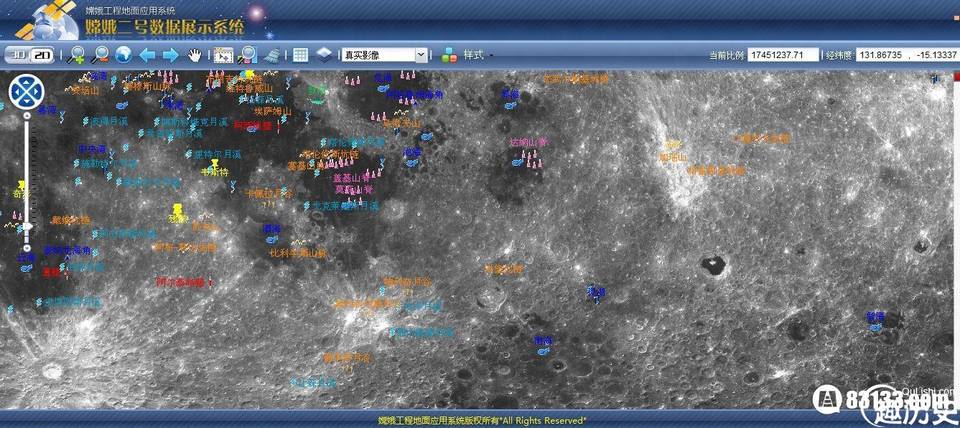The image size is (960, 428).
Task: Choose the rectangle selection tool icon
Action: [223, 55]
